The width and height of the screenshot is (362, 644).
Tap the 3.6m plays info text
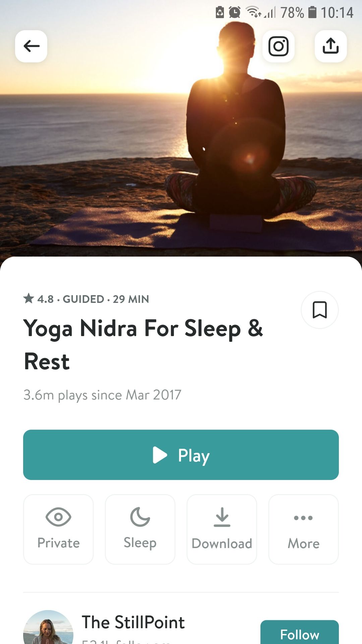coord(102,395)
